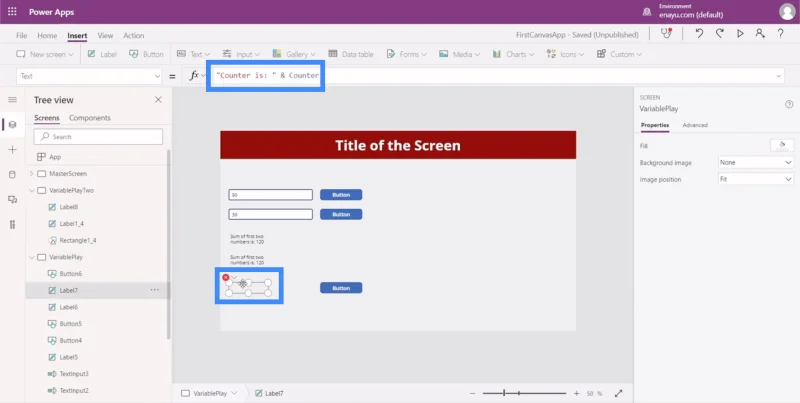Zoom in with the plus icon

[577, 393]
